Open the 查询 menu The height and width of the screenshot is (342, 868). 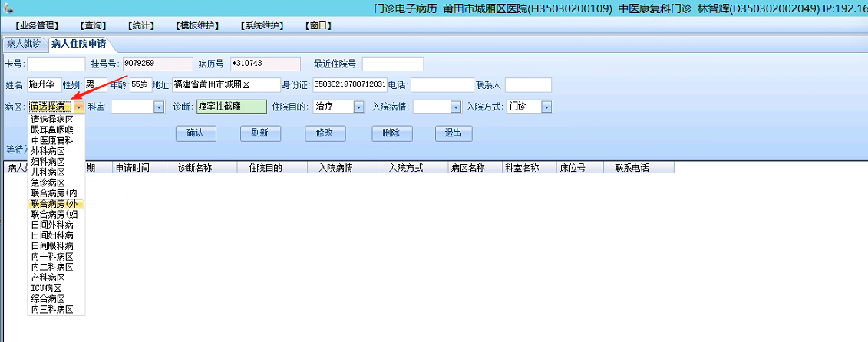coord(93,25)
